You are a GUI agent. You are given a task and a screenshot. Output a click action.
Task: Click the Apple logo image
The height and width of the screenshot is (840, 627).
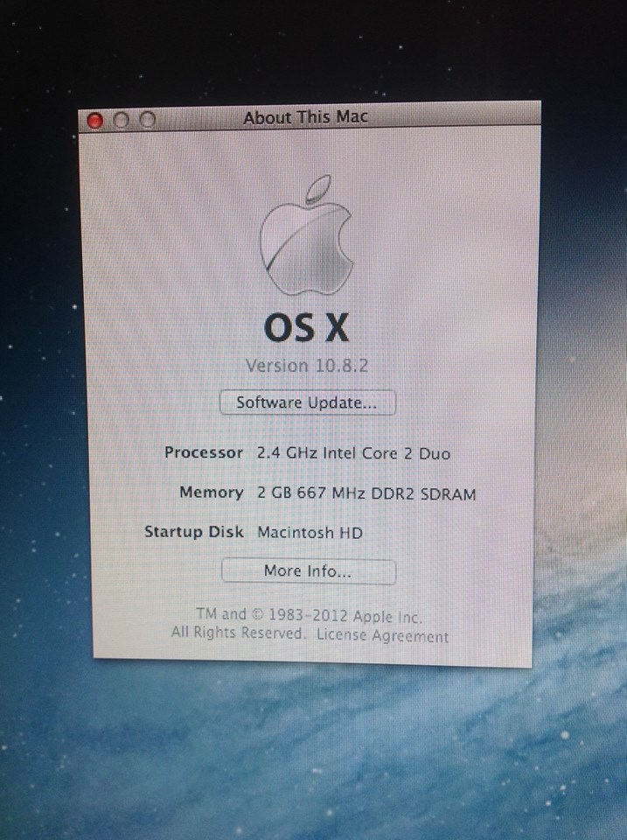click(307, 235)
